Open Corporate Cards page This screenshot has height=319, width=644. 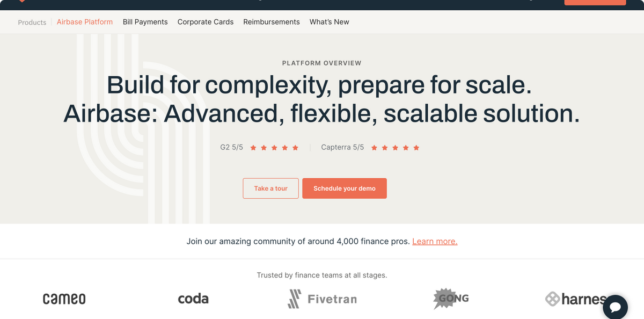coord(206,22)
